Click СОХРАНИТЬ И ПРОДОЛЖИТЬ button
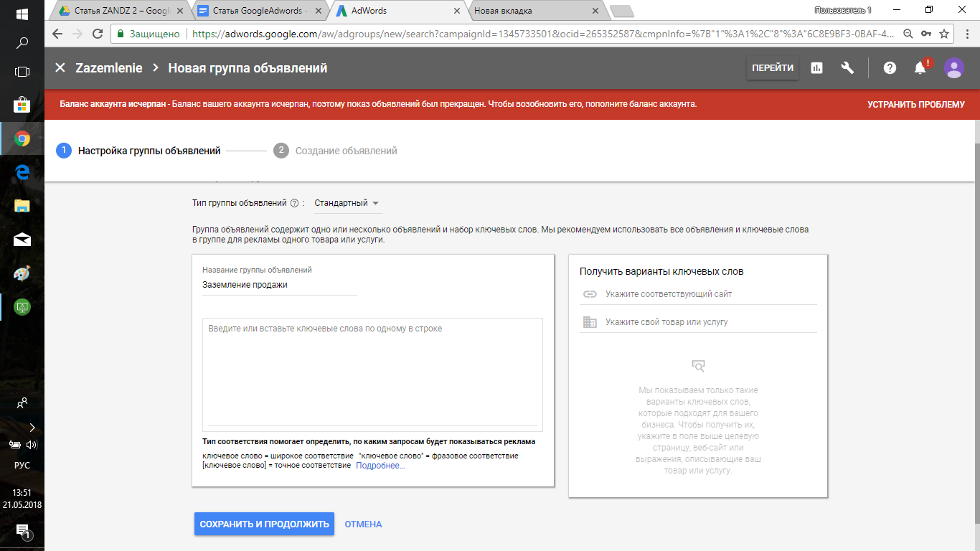This screenshot has width=980, height=551. pyautogui.click(x=263, y=524)
